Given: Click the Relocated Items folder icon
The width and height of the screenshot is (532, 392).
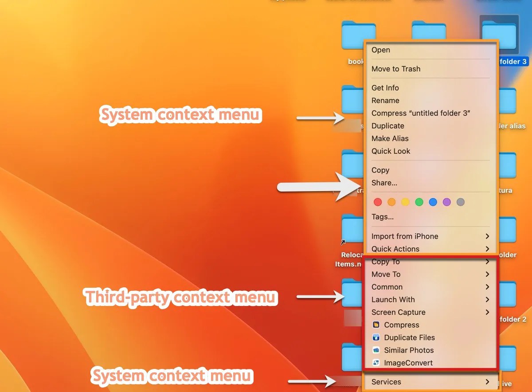Looking at the screenshot, I should pyautogui.click(x=352, y=229).
